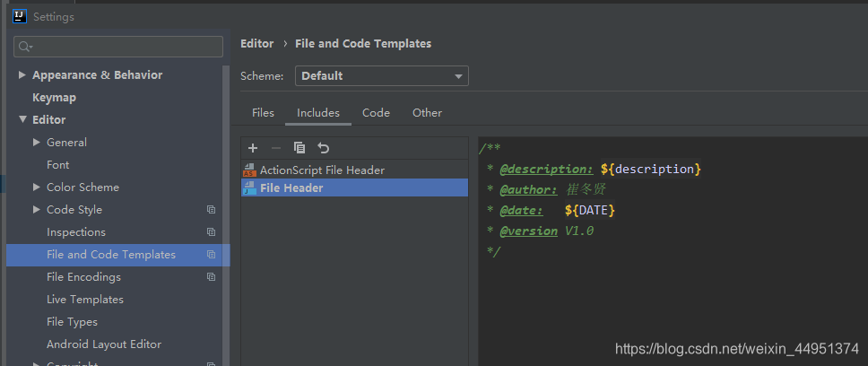Collapse the Editor section

click(x=22, y=119)
